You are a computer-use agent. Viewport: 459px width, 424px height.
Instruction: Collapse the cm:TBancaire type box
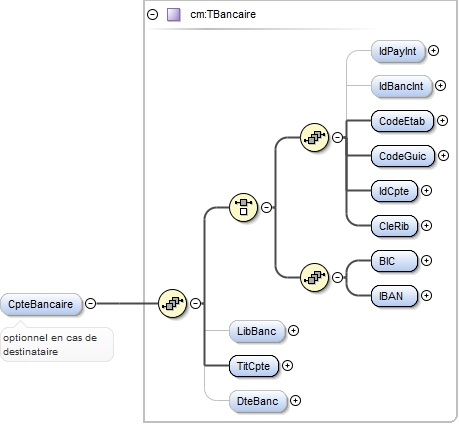pyautogui.click(x=152, y=14)
